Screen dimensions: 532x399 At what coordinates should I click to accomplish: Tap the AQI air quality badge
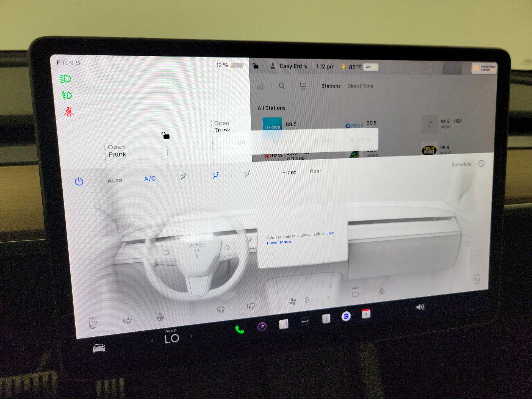point(370,67)
